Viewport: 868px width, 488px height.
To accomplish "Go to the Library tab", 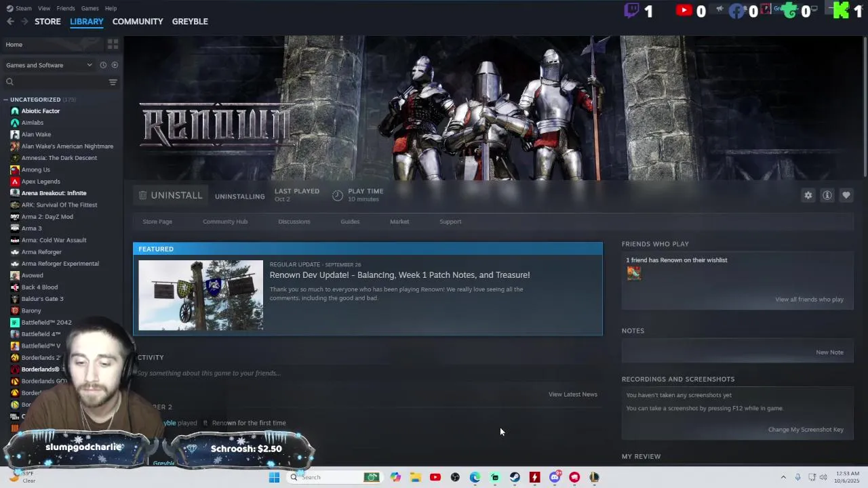I will [87, 22].
